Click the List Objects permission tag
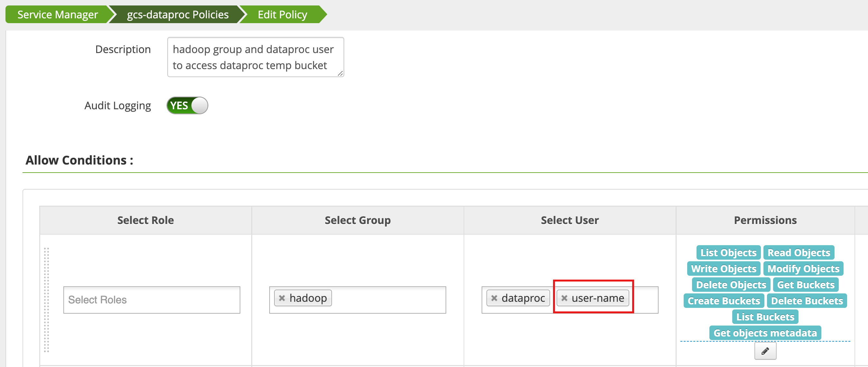The width and height of the screenshot is (868, 367). tap(728, 253)
